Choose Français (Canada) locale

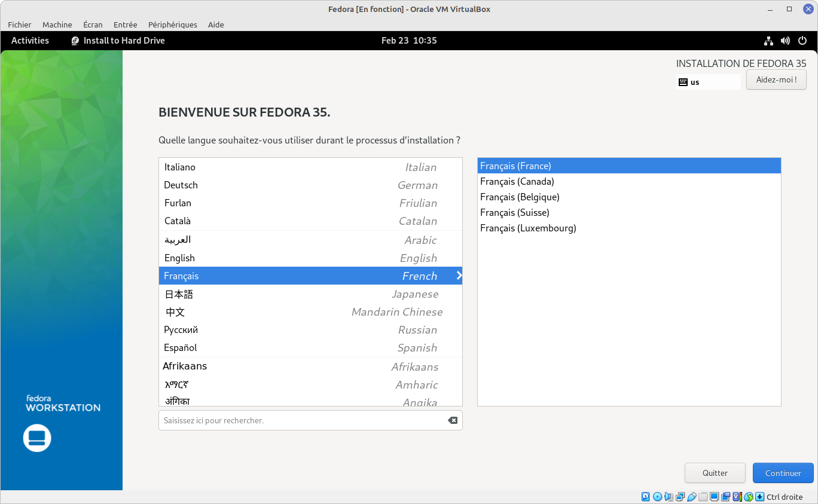click(629, 181)
